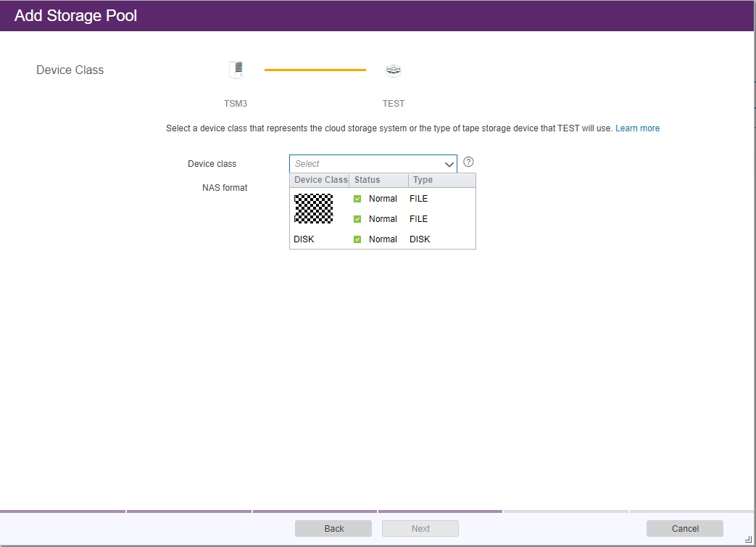Click the TEST storage pool icon

point(394,70)
